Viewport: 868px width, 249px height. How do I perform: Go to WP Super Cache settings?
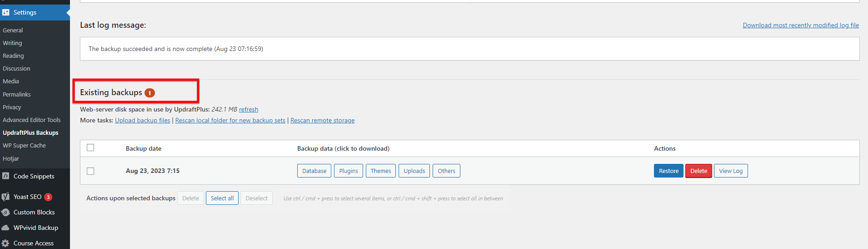coord(24,145)
